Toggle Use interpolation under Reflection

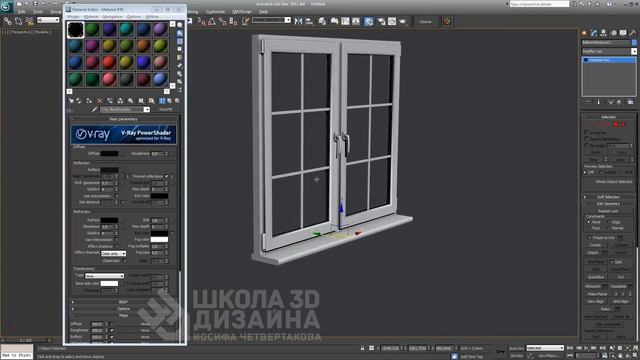click(x=117, y=196)
